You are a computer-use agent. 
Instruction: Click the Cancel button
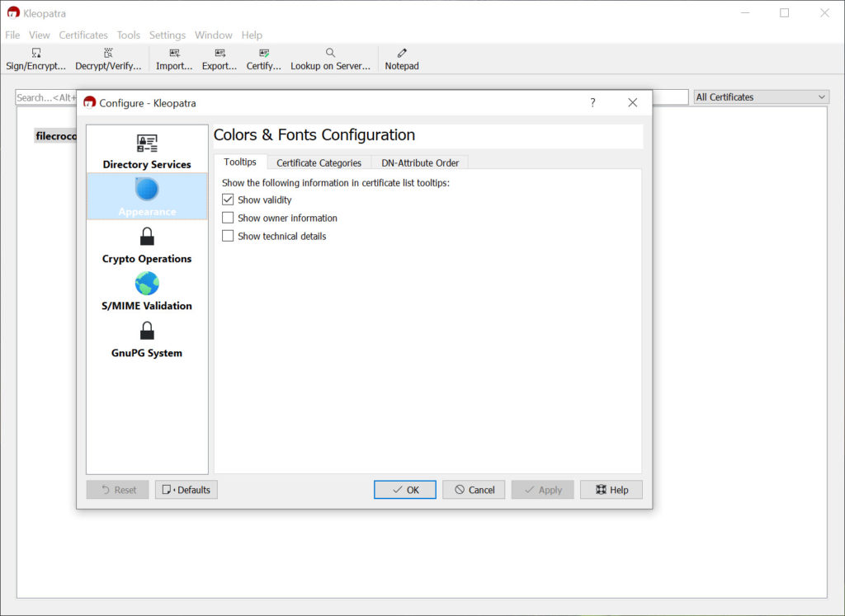[474, 490]
